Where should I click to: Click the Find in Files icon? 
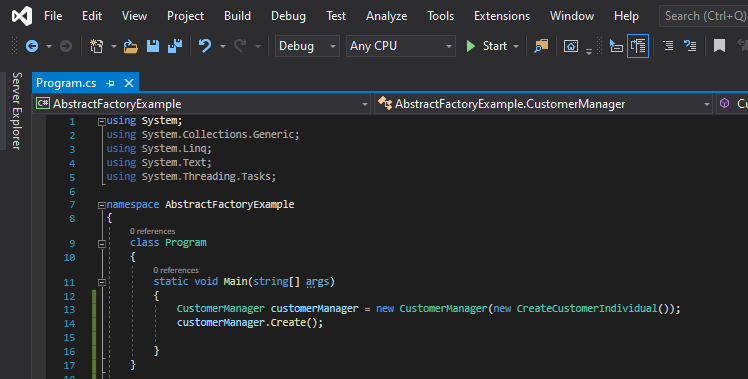click(541, 46)
